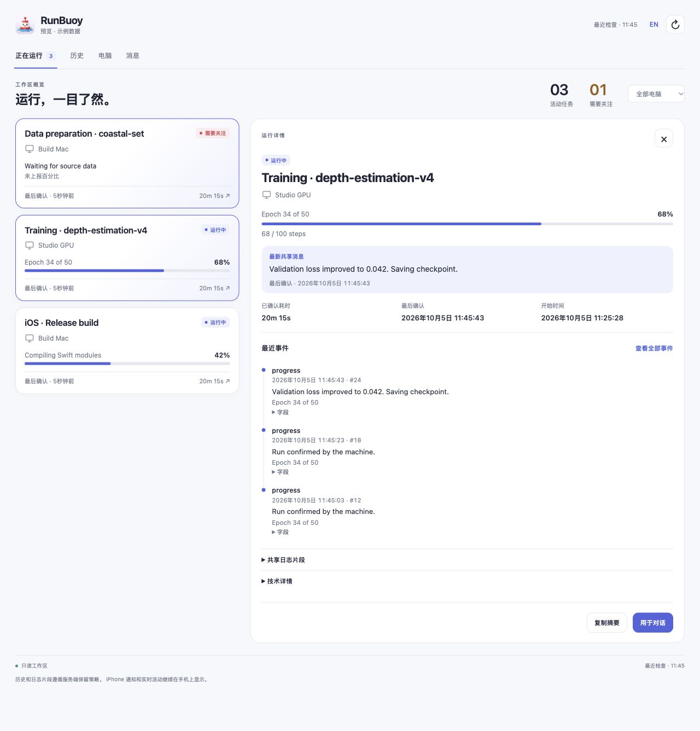Open the 查看全部事件 link
The image size is (700, 731).
[654, 348]
